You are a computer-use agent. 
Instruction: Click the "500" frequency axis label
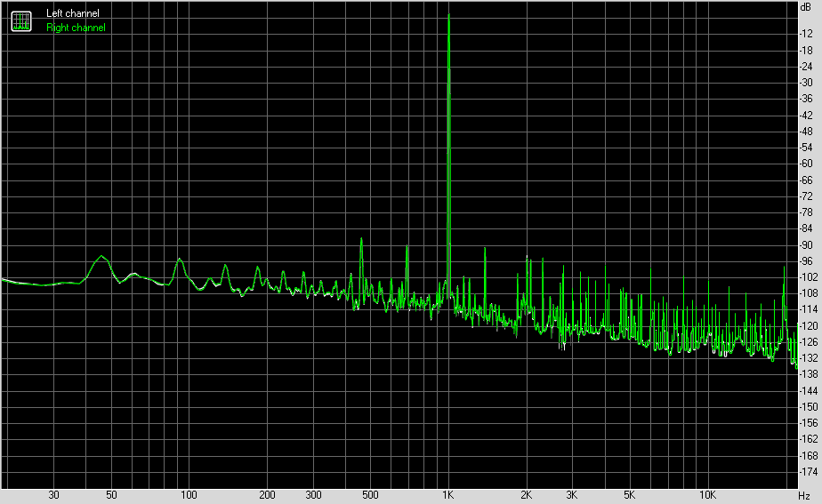point(370,494)
